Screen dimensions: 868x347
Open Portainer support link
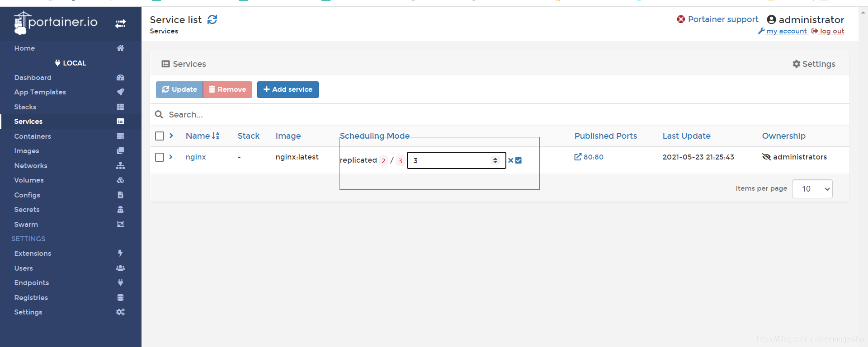(717, 19)
